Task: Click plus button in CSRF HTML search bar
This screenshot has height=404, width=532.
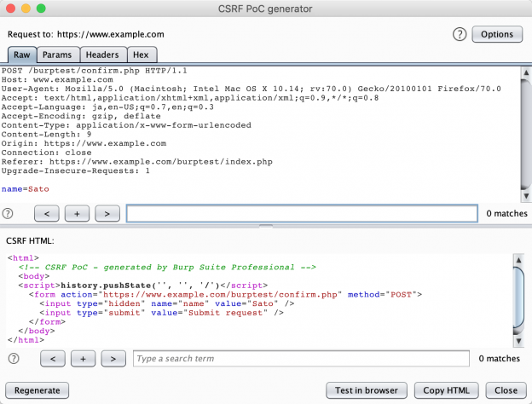Action: tap(83, 359)
